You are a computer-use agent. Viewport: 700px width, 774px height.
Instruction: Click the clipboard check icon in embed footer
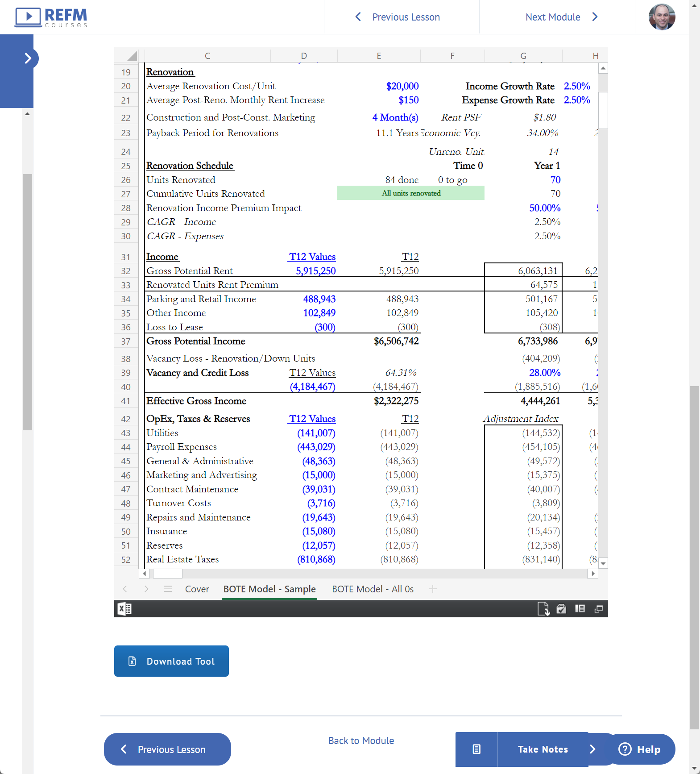pyautogui.click(x=561, y=609)
